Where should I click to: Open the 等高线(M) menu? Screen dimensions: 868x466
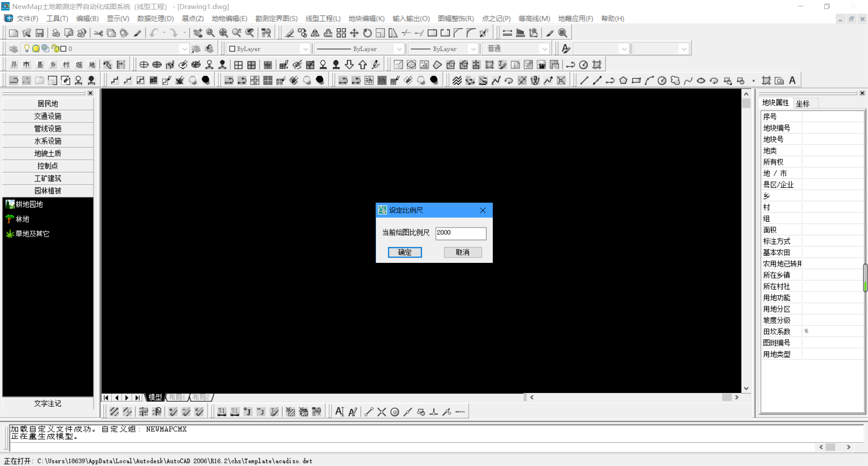534,19
